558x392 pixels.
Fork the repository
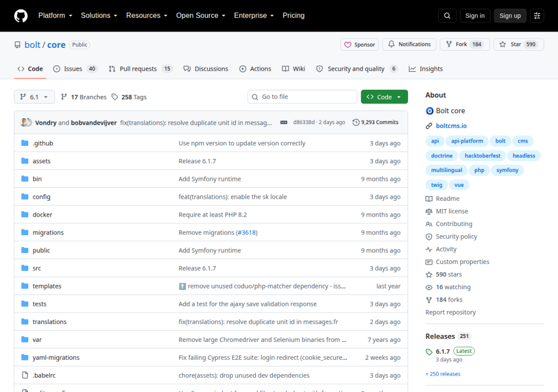465,45
